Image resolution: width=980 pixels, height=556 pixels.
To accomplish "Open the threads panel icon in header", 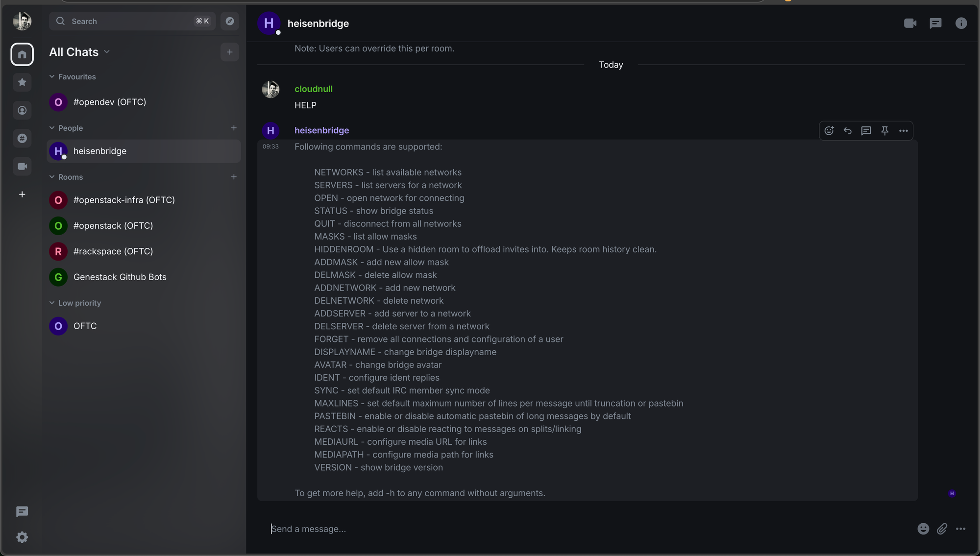I will tap(935, 24).
